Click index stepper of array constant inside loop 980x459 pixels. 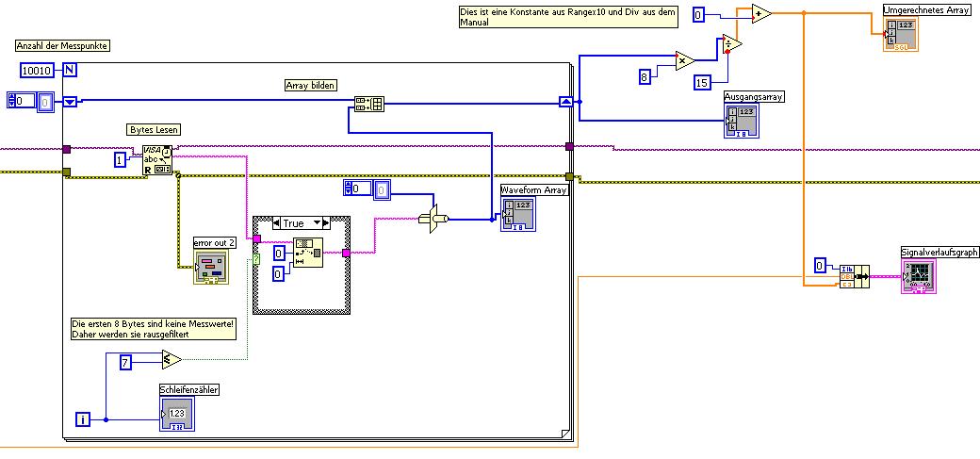(x=349, y=189)
